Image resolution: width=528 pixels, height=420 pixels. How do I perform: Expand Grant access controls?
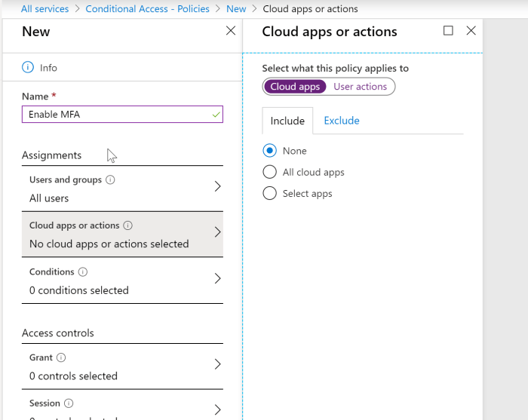pos(217,365)
